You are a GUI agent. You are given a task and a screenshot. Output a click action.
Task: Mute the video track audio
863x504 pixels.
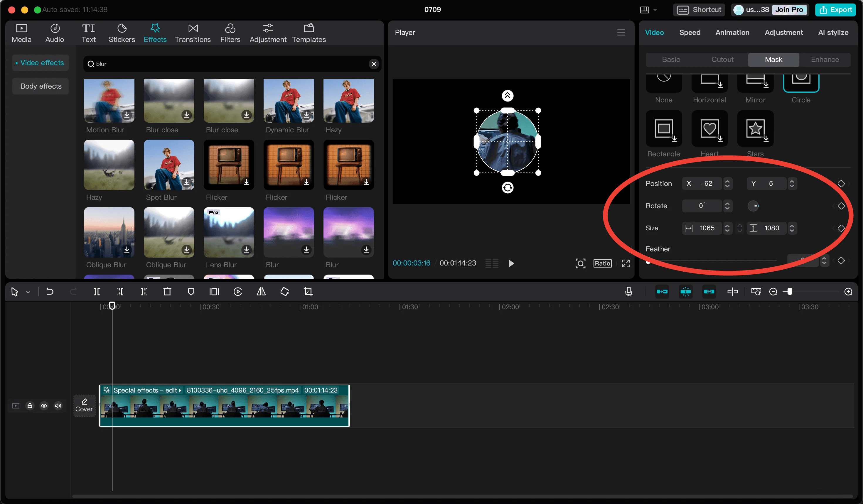(x=58, y=406)
